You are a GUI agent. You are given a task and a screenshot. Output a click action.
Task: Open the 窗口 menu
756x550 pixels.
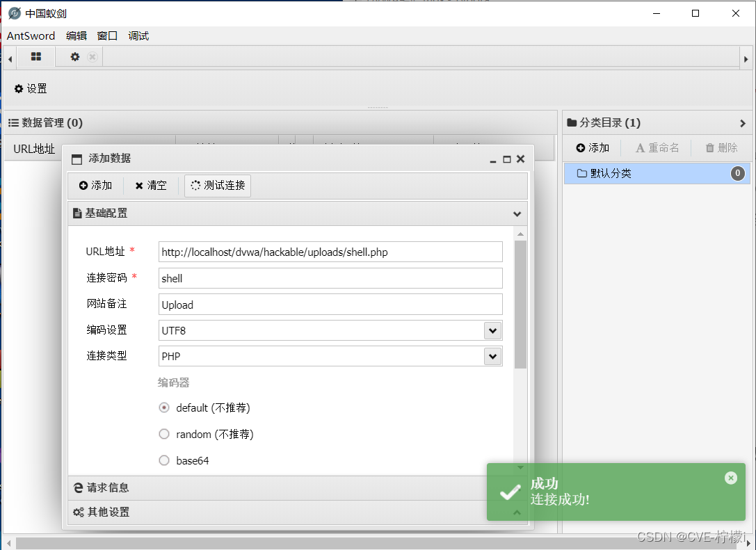click(x=107, y=35)
